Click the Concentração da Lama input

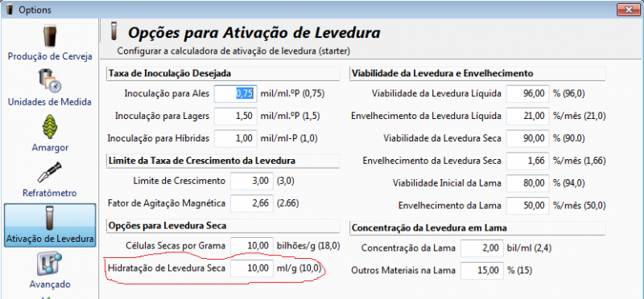click(482, 248)
